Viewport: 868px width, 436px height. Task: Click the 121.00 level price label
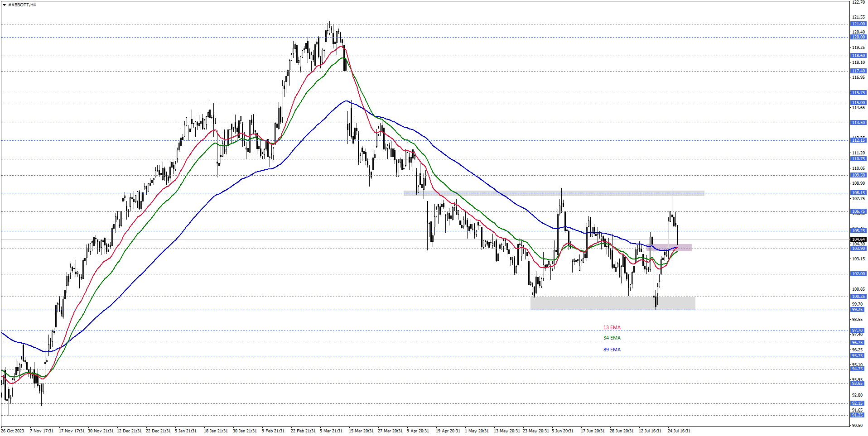click(x=858, y=24)
